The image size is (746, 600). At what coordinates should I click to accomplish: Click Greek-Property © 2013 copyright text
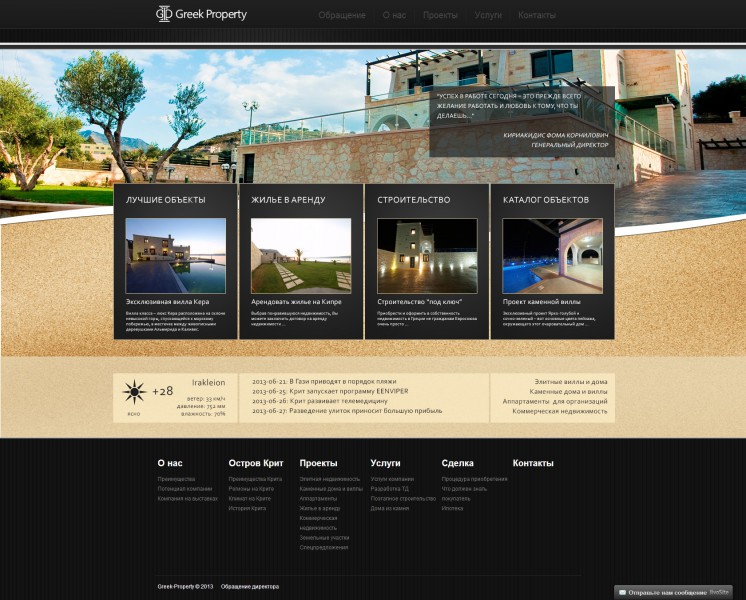(185, 587)
